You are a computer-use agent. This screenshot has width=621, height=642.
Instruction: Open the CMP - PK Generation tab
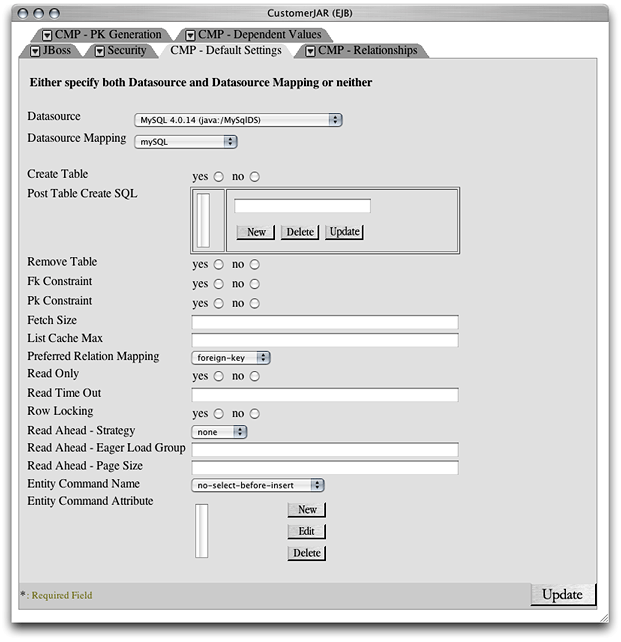(x=102, y=35)
